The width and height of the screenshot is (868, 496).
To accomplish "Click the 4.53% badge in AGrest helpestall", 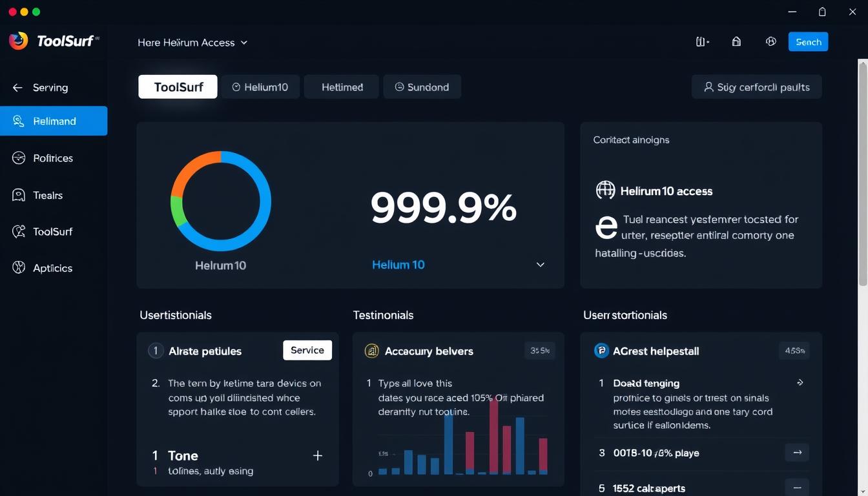I will [x=794, y=351].
